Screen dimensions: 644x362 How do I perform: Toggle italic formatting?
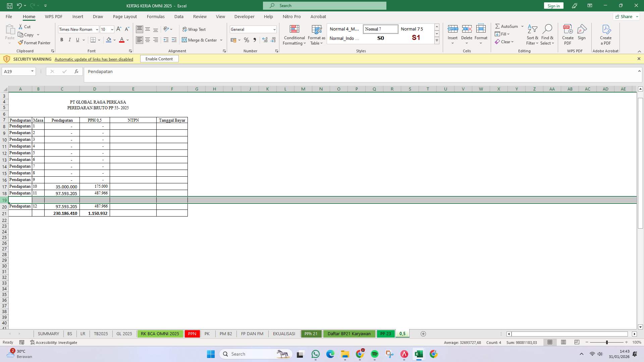coord(69,40)
